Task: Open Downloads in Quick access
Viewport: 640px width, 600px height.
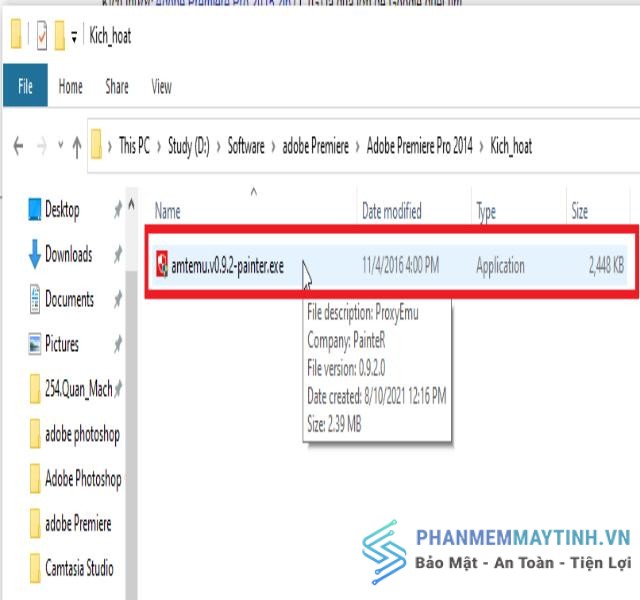Action: 69,254
